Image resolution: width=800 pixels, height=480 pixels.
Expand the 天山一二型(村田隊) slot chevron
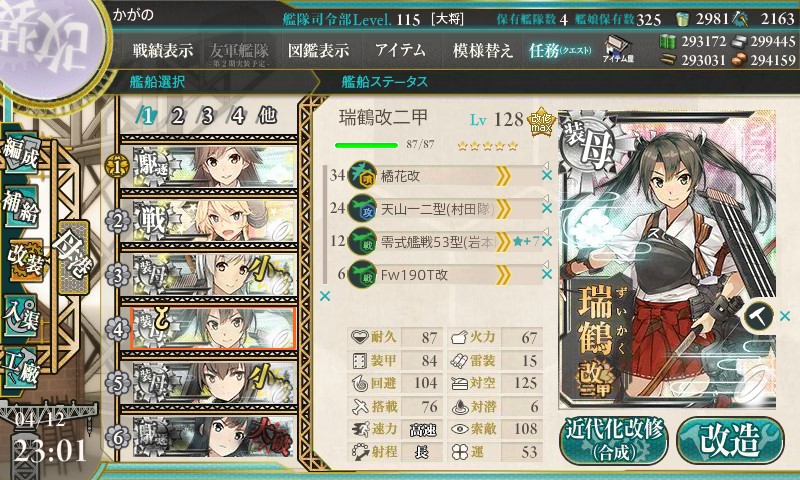[x=503, y=209]
